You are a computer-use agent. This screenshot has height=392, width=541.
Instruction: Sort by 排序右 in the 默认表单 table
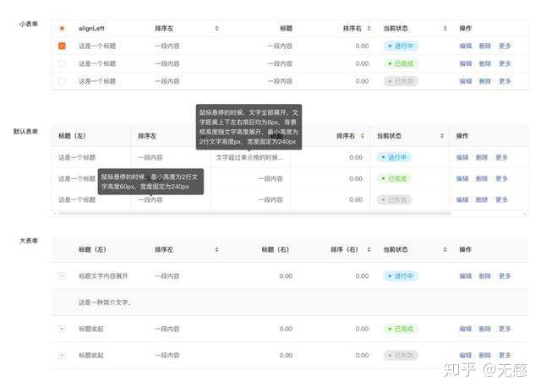pyautogui.click(x=363, y=136)
